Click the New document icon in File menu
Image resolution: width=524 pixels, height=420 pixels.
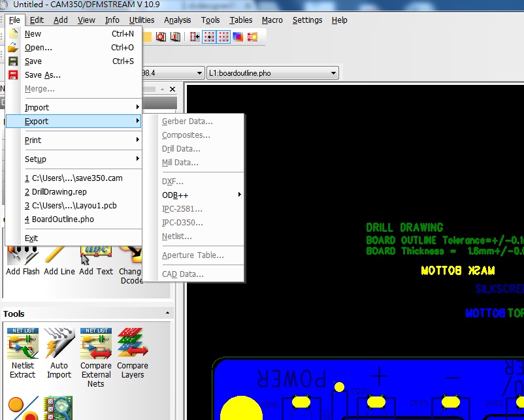pos(13,33)
